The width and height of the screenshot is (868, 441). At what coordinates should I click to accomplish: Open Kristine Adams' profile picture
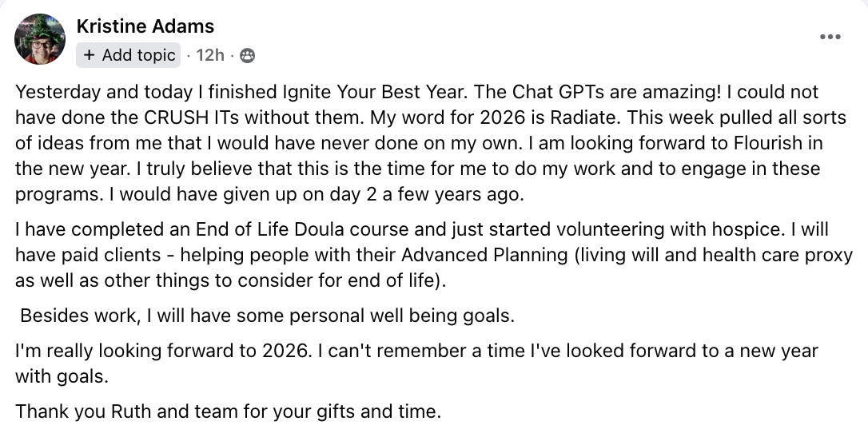click(x=40, y=39)
